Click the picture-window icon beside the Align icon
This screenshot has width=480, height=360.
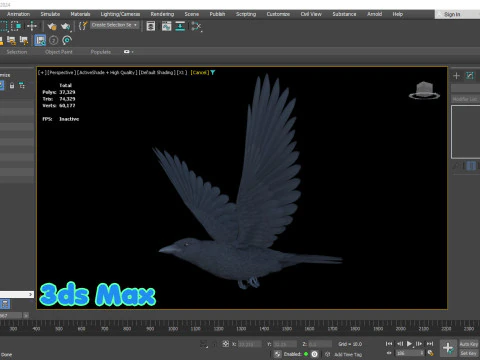(166, 26)
